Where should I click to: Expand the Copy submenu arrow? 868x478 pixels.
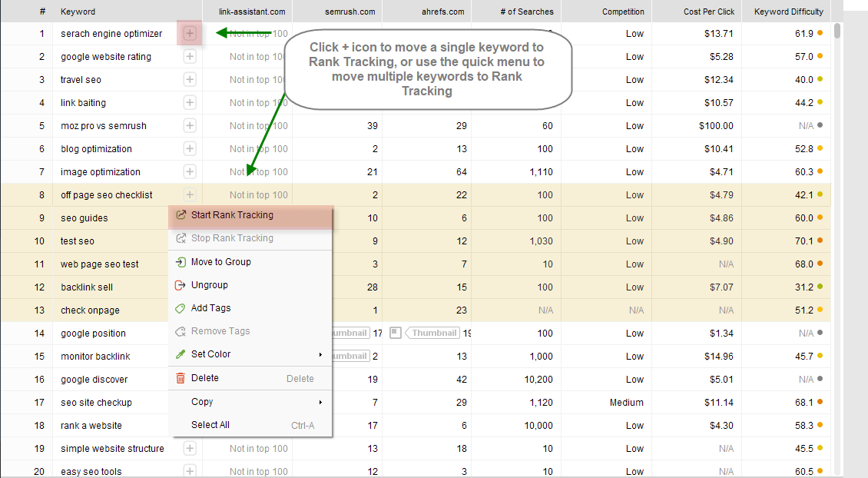(320, 402)
